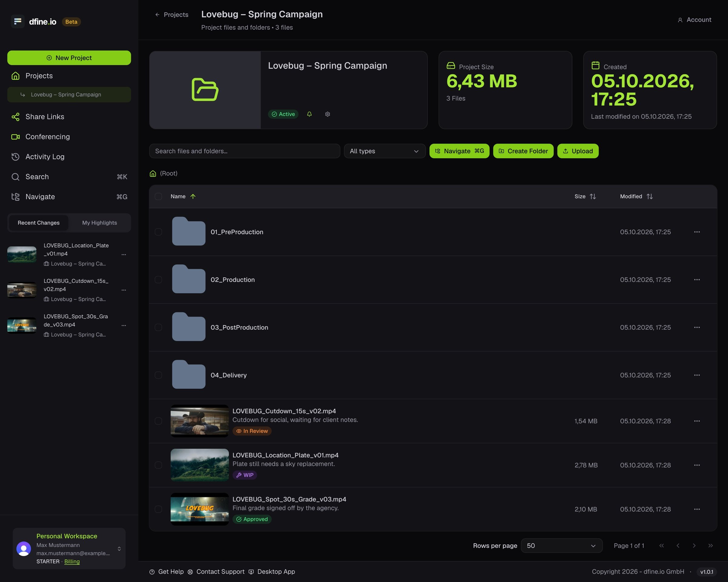
Task: Expand the Personal Workspace switcher
Action: point(69,548)
